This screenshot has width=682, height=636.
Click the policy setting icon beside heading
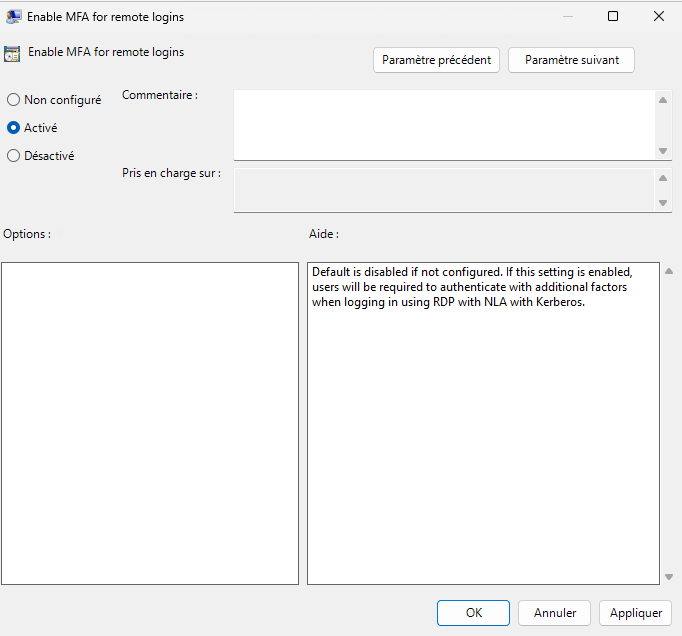(x=12, y=54)
